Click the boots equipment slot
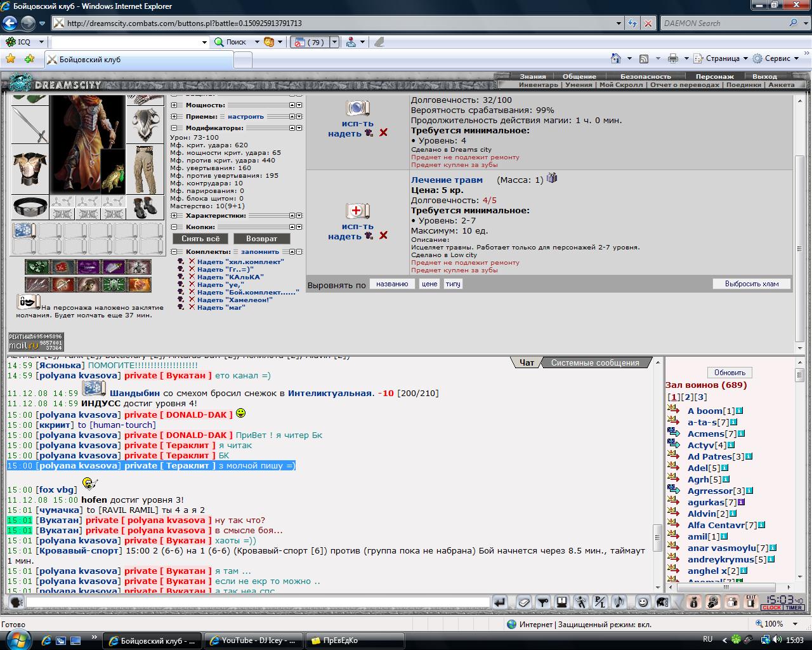Screen dimensions: 812x650 point(145,207)
